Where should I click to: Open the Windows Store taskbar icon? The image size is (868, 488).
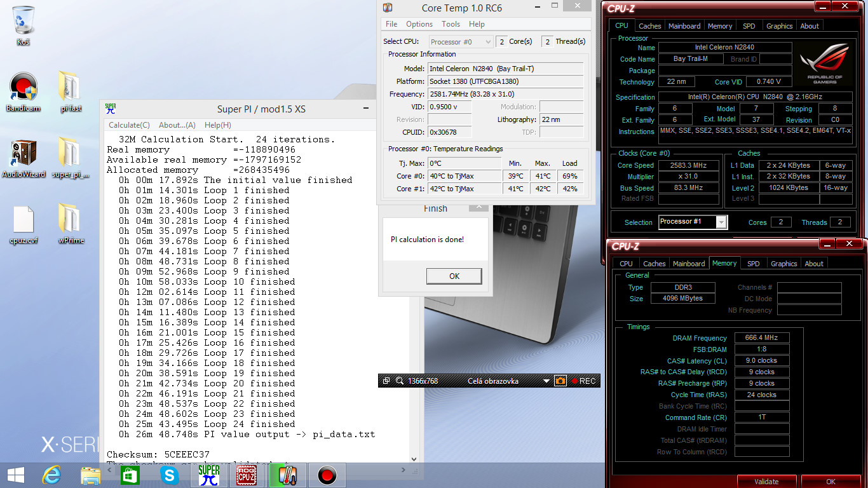coord(130,475)
